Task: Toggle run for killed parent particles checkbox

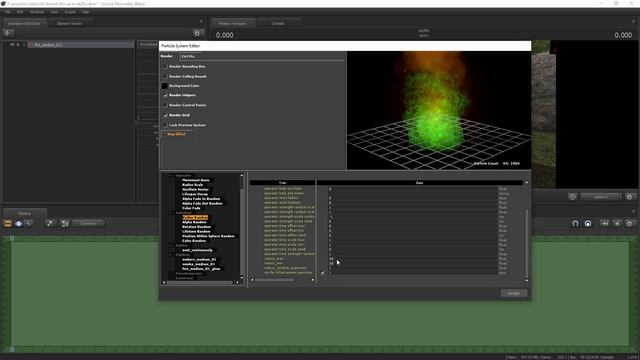Action: coord(322,273)
